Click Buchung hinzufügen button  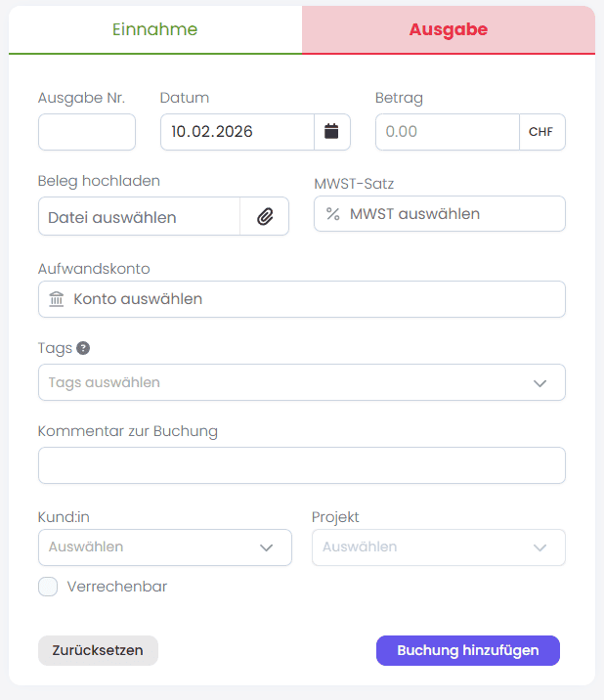click(x=467, y=650)
